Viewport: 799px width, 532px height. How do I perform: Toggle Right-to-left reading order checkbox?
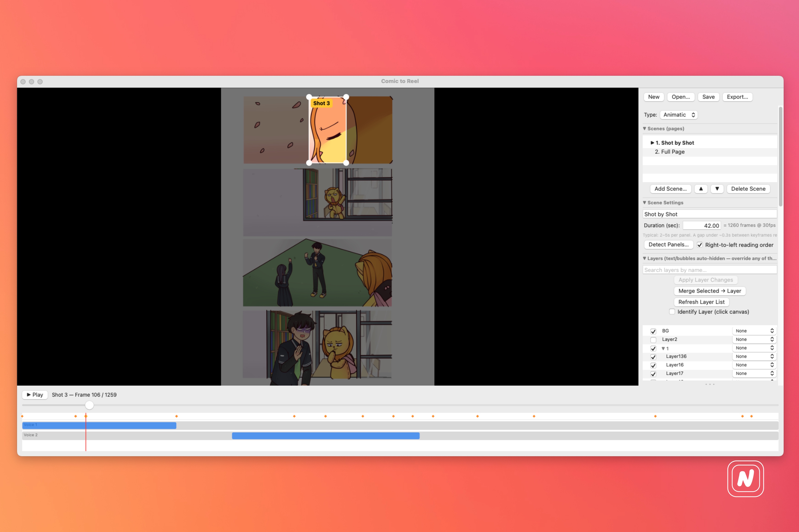pos(700,245)
